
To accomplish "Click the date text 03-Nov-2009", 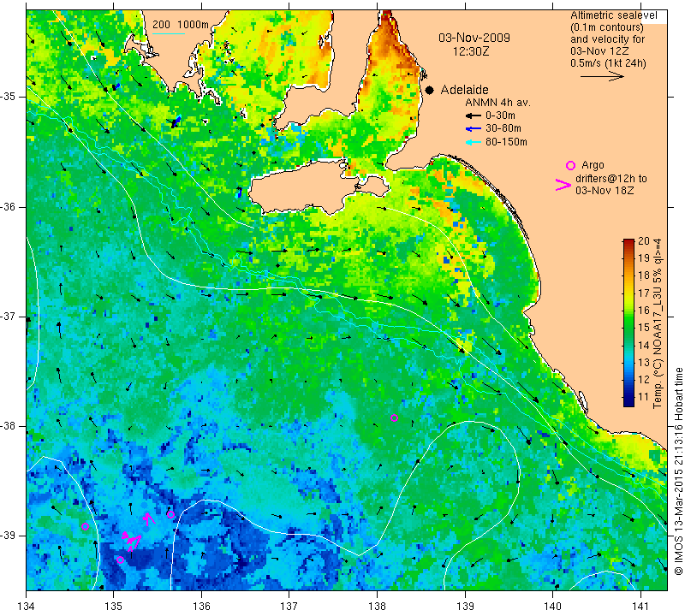I will coord(474,38).
